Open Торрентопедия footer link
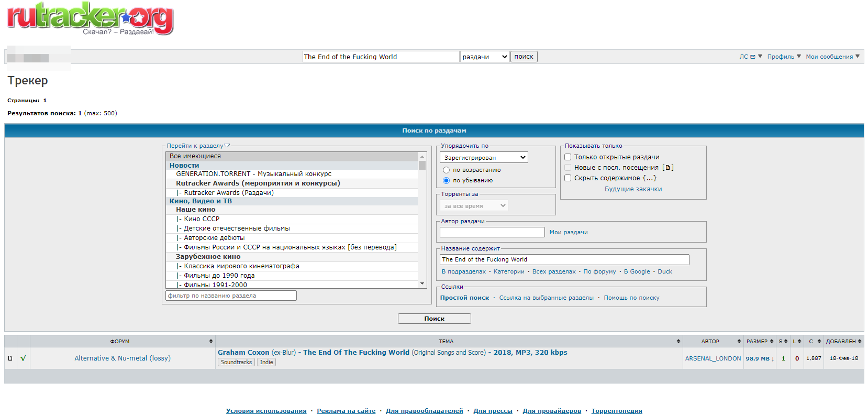Screen dimensions: 868x415 click(x=617, y=411)
